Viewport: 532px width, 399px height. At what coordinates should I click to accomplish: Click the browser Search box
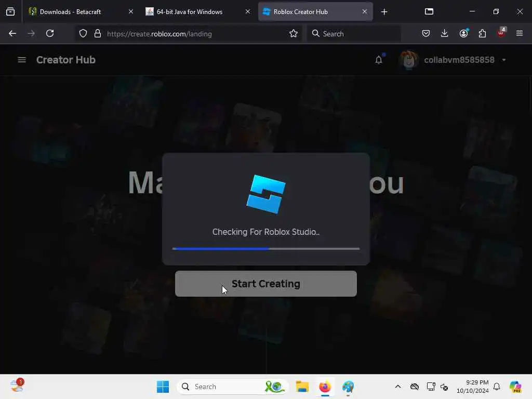click(354, 34)
